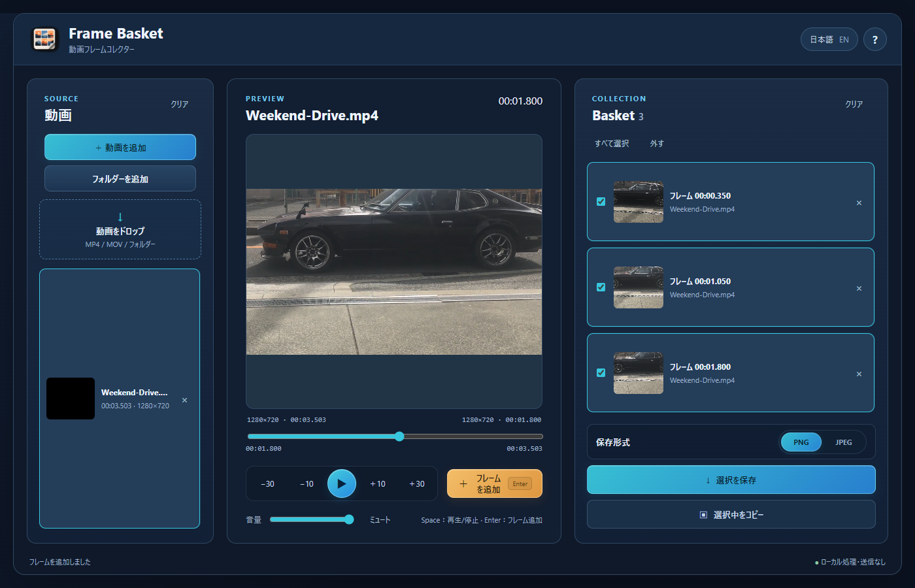Image resolution: width=915 pixels, height=588 pixels.
Task: Open thumbnail of frame 00:01.800
Action: pos(639,373)
